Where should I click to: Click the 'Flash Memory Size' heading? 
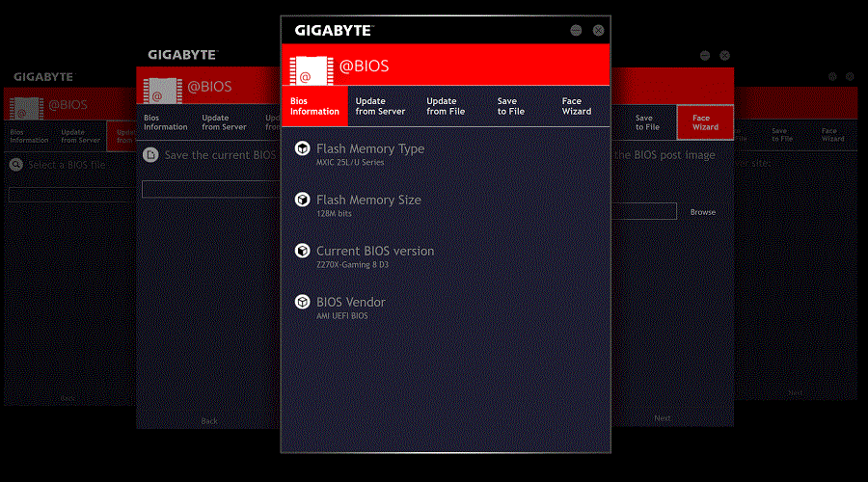tap(368, 200)
